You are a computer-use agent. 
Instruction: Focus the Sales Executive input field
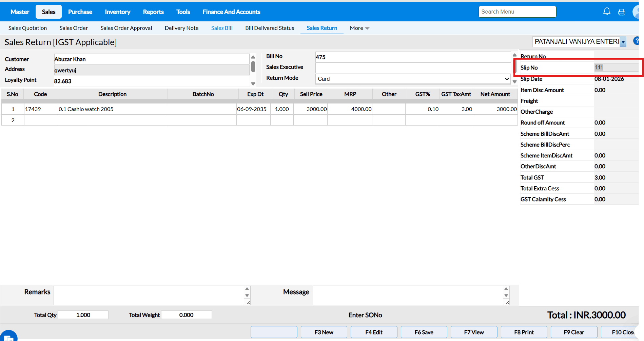click(x=413, y=68)
